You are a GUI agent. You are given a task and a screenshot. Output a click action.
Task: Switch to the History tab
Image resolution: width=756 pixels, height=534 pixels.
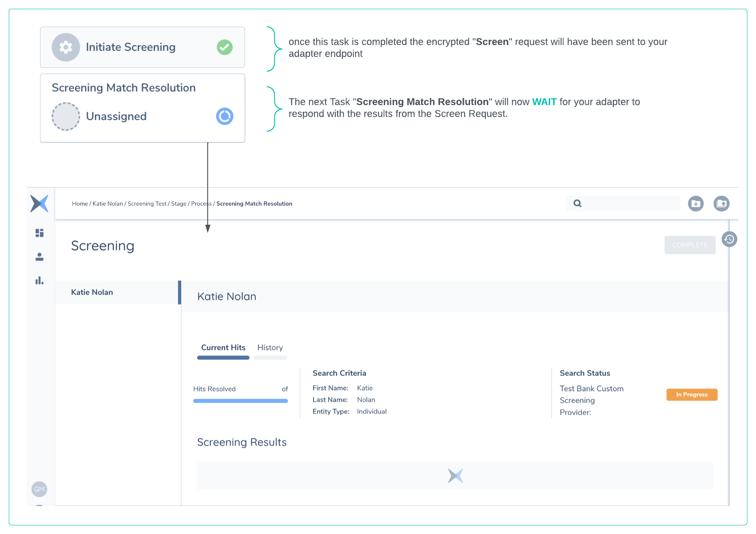pos(270,348)
